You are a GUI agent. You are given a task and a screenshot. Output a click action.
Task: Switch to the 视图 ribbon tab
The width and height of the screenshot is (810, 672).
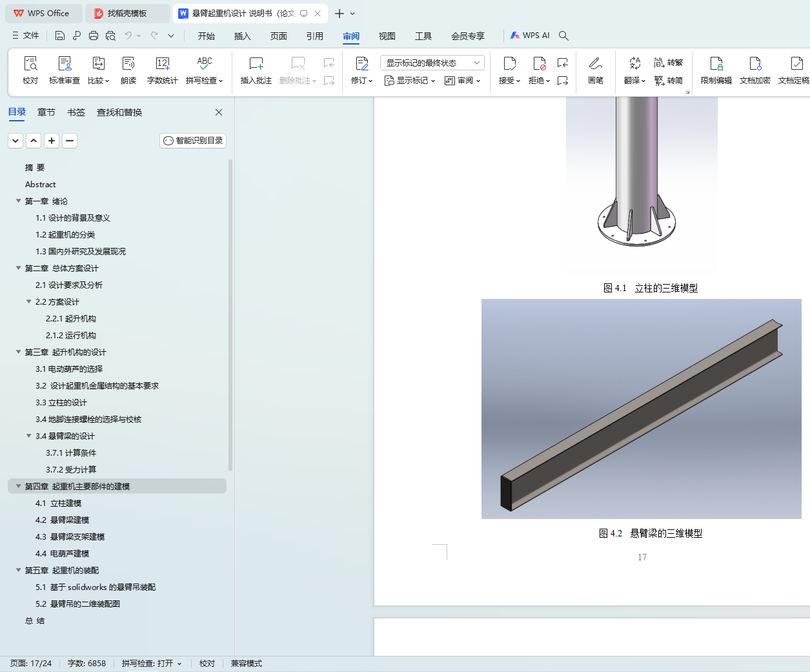(387, 36)
